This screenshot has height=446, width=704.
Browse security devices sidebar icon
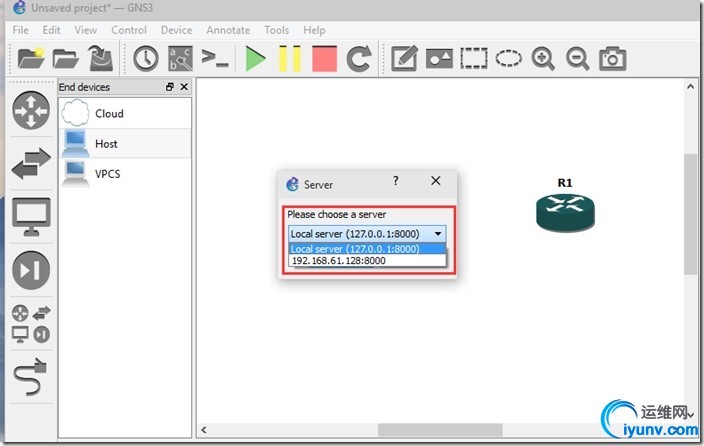click(31, 270)
